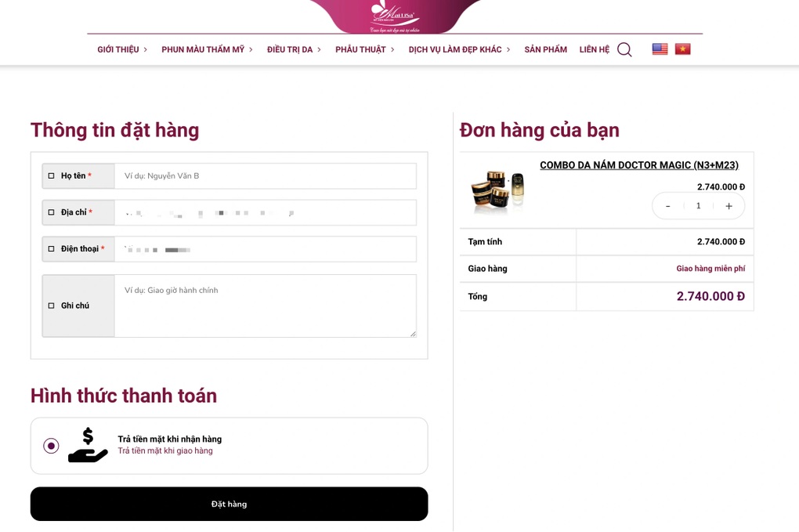Screen dimensions: 799x532
Task: Expand the Điều Trị Da dropdown
Action: click(290, 49)
